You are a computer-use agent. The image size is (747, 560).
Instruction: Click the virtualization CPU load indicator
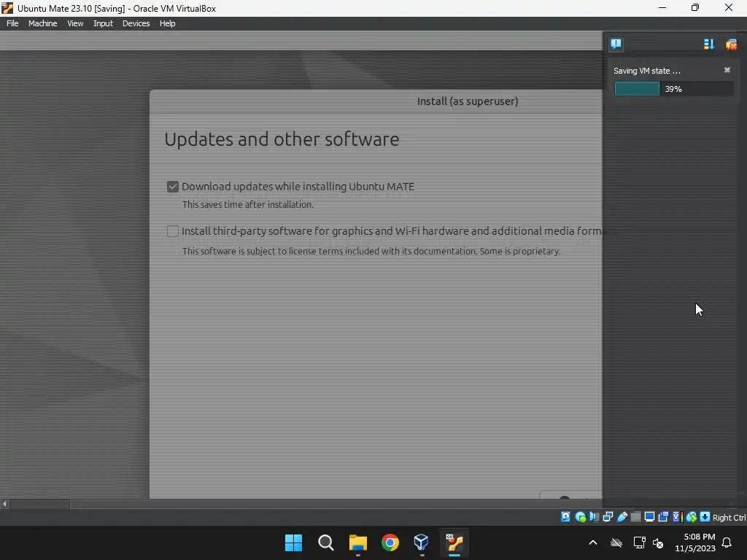[677, 517]
